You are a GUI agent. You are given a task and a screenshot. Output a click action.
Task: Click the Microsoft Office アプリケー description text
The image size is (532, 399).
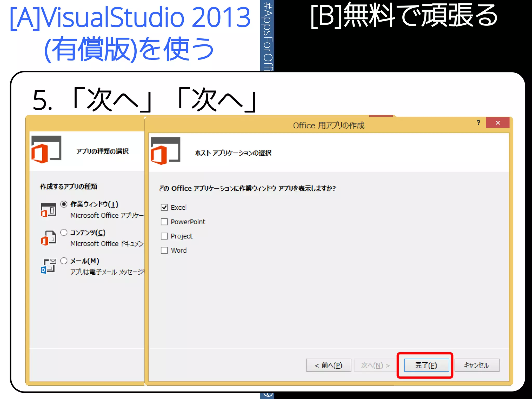pyautogui.click(x=107, y=215)
